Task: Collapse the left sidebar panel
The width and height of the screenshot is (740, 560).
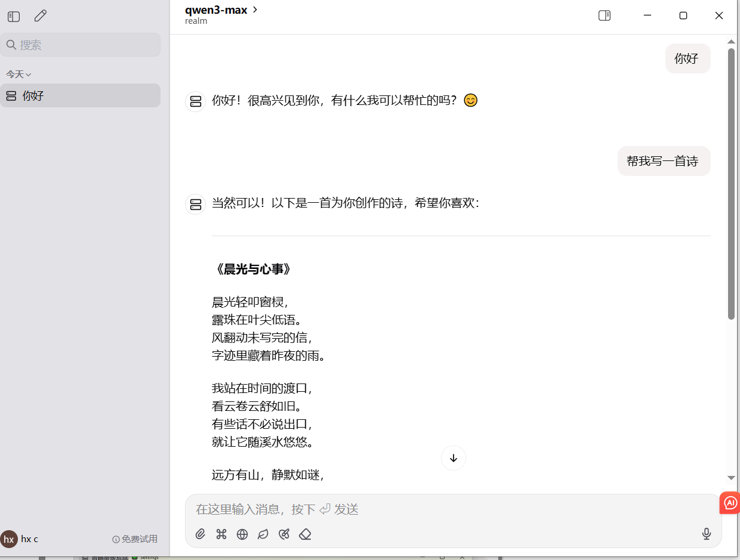Action: [13, 16]
